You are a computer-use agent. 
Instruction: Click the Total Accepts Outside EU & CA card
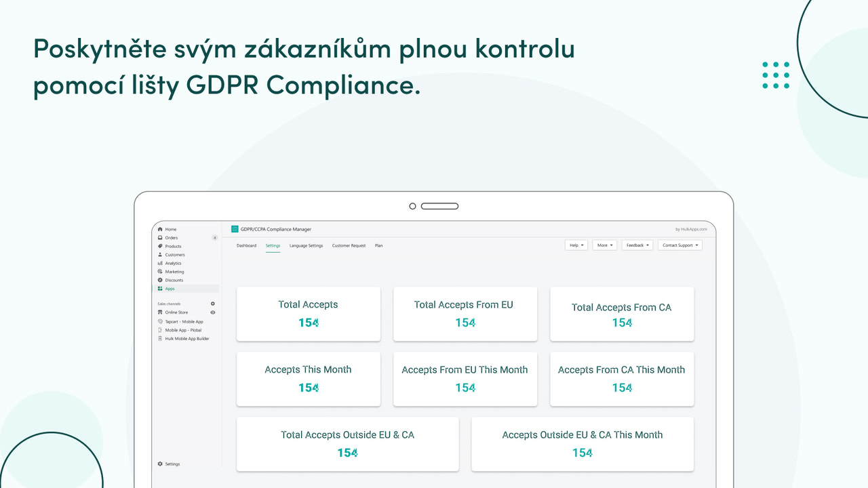coord(348,444)
